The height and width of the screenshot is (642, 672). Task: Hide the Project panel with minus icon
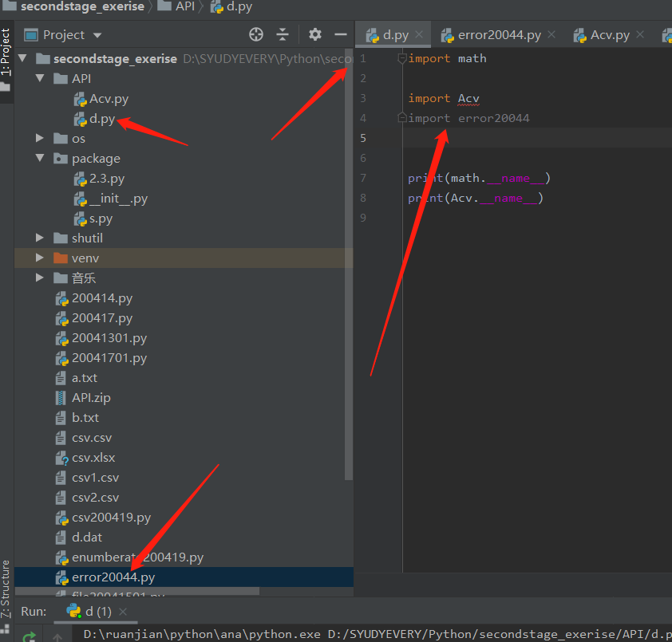click(341, 34)
